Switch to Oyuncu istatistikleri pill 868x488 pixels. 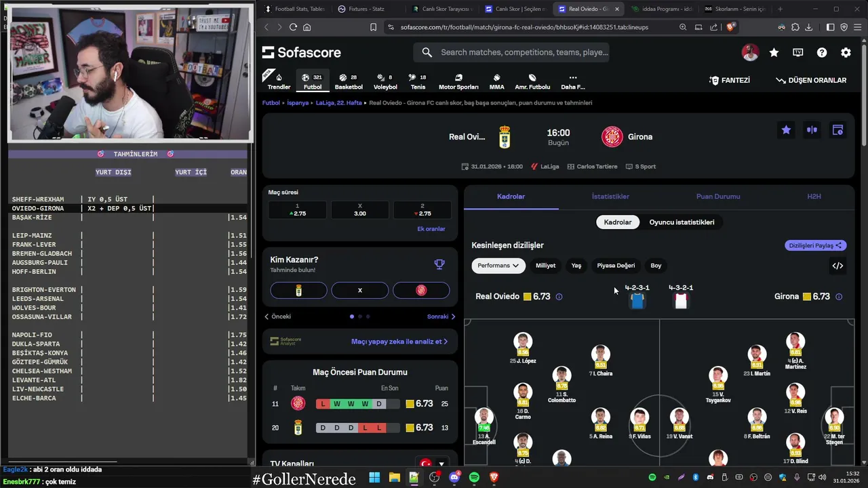pyautogui.click(x=682, y=222)
